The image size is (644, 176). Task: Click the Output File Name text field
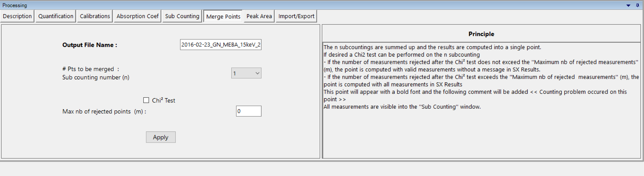coord(221,45)
